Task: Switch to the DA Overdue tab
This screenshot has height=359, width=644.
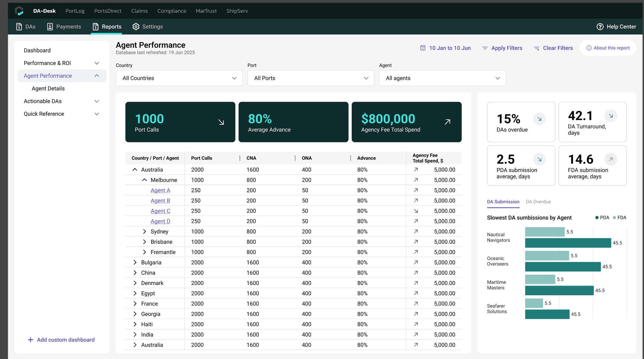Action: (x=538, y=202)
